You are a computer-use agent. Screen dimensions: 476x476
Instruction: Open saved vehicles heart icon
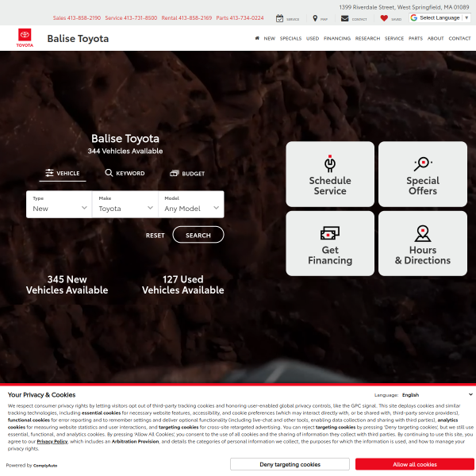[384, 18]
